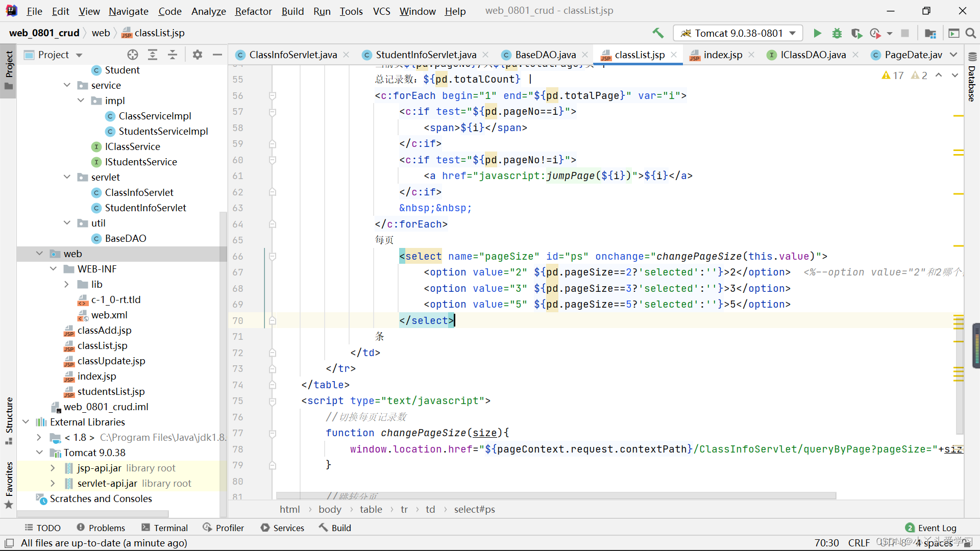This screenshot has width=980, height=551.
Task: Expand the jsp-api.jar library root
Action: (x=53, y=468)
